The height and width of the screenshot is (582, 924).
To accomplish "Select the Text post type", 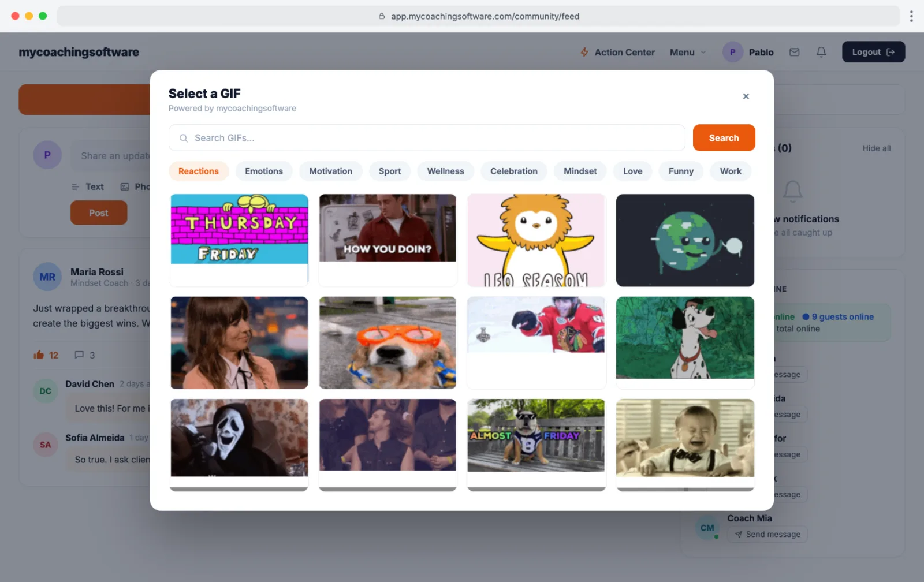I will [x=88, y=186].
